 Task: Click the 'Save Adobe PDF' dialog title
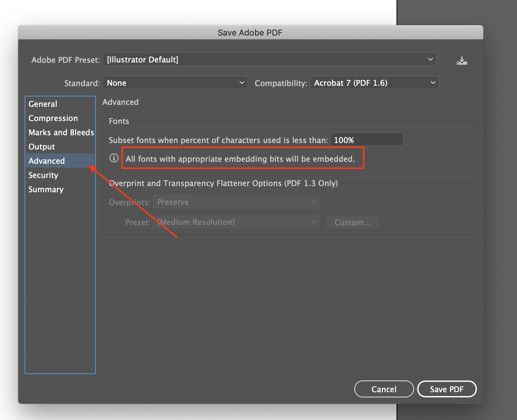(x=250, y=33)
